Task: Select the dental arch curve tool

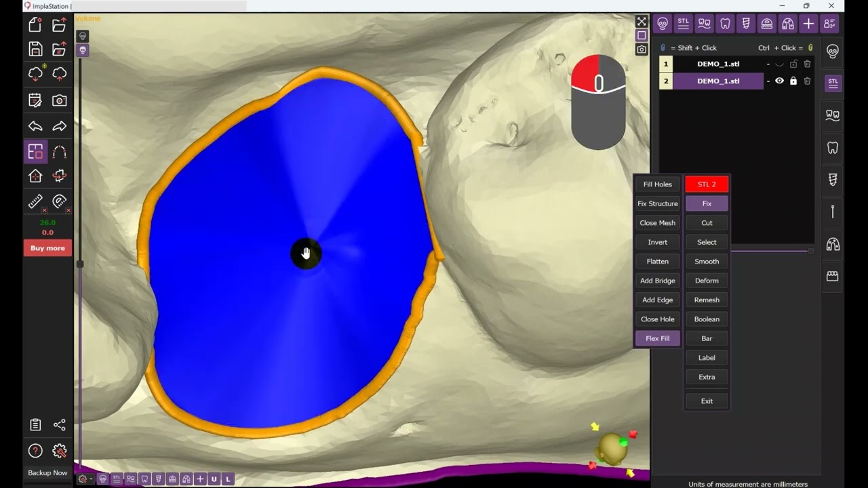Action: pos(60,152)
